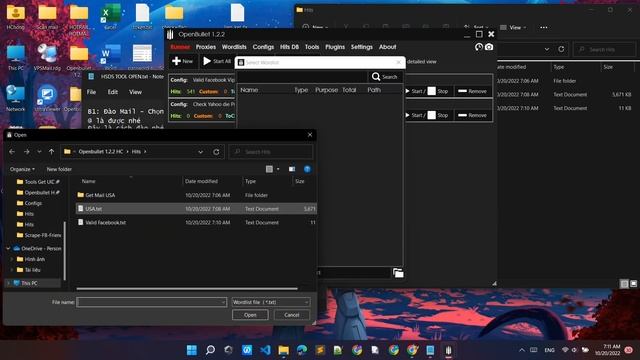Open the This PC desktop shortcut

[16, 58]
